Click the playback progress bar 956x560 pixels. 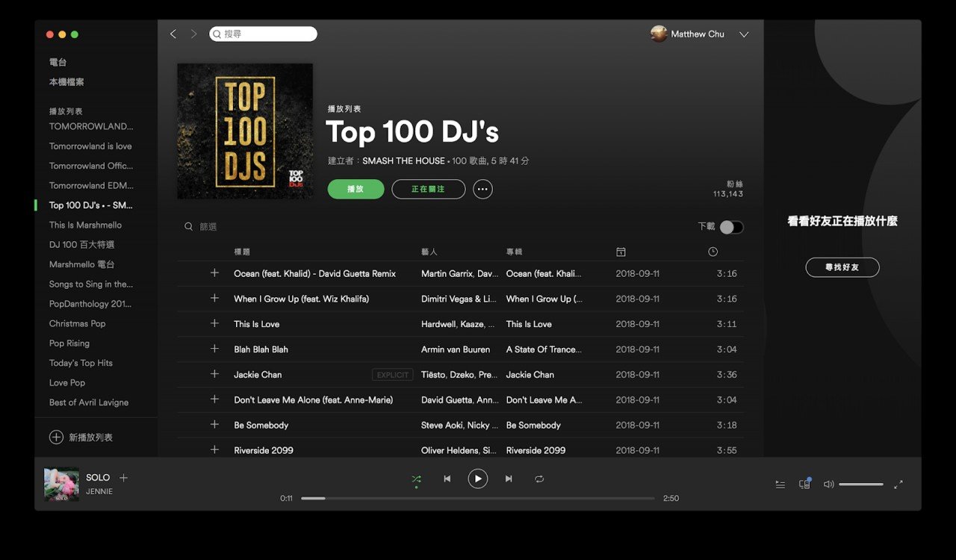pyautogui.click(x=478, y=498)
